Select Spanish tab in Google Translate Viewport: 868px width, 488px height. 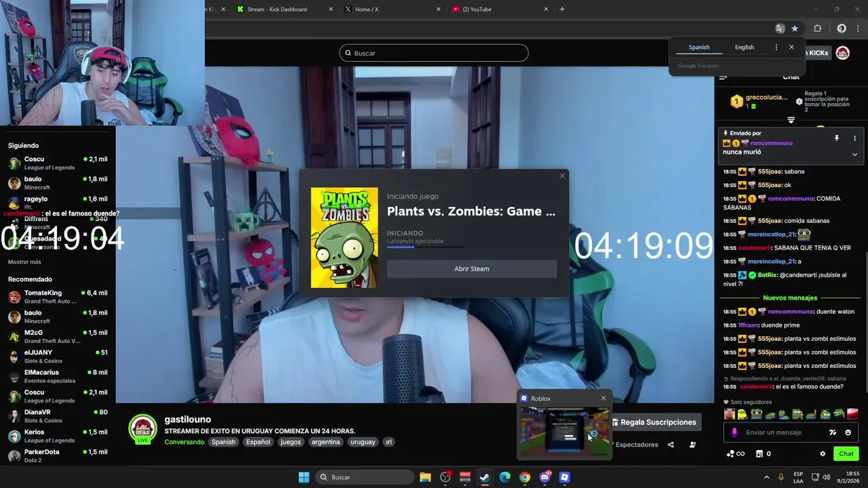coord(699,47)
